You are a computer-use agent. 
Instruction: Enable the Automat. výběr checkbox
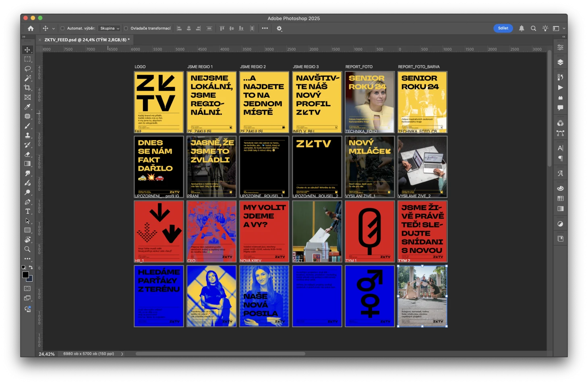[x=62, y=29]
